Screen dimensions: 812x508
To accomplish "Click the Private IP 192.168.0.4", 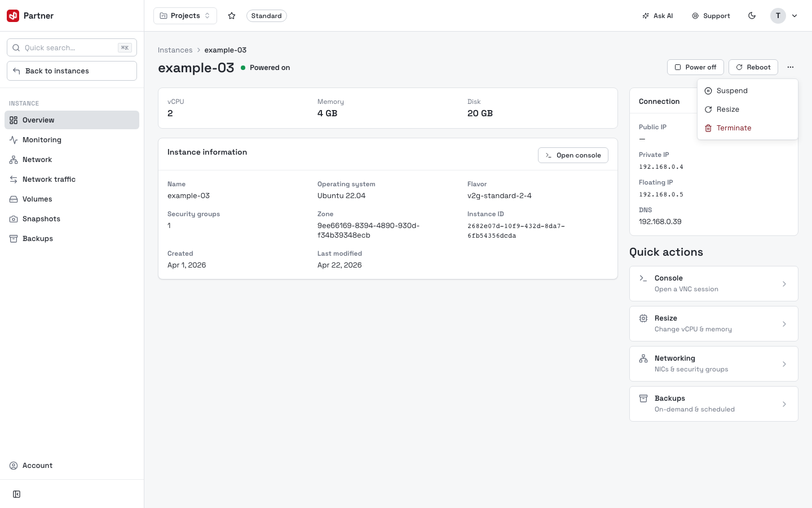I will click(x=661, y=167).
